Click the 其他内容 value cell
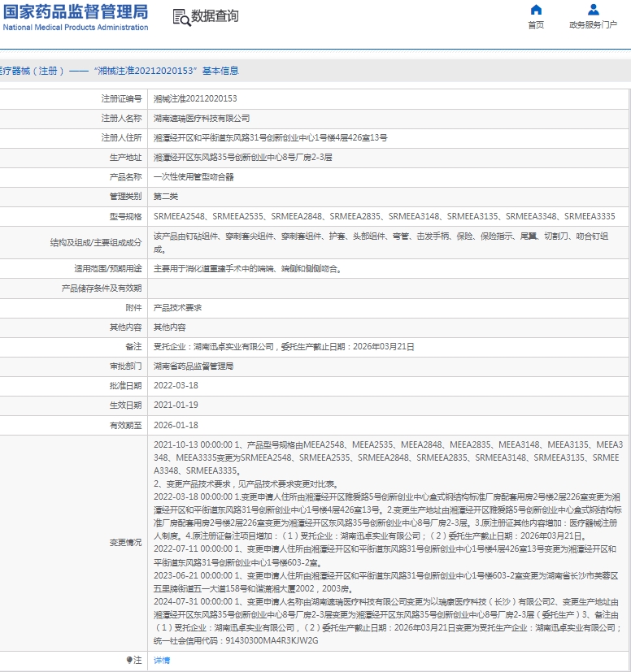631x672 pixels. (388, 327)
